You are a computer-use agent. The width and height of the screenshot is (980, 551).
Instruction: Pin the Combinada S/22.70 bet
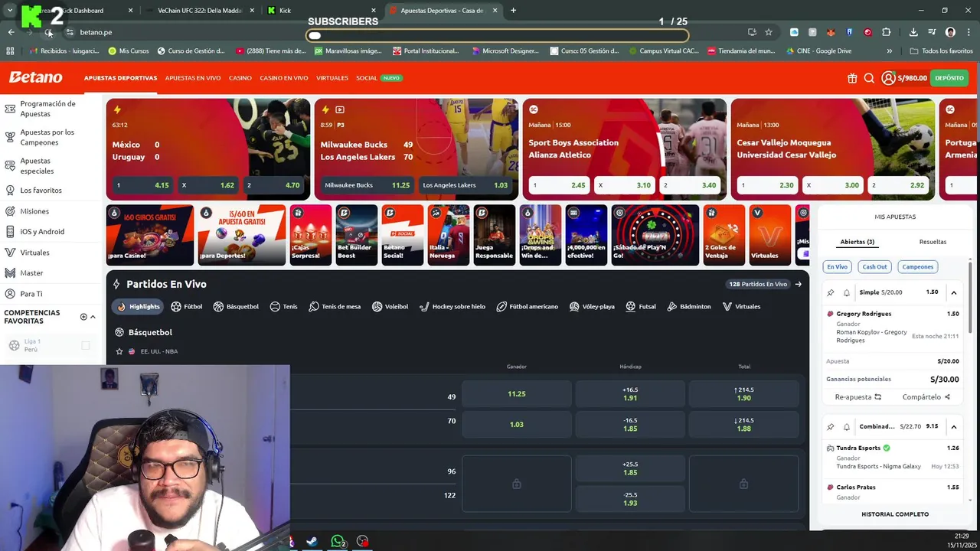coord(830,426)
